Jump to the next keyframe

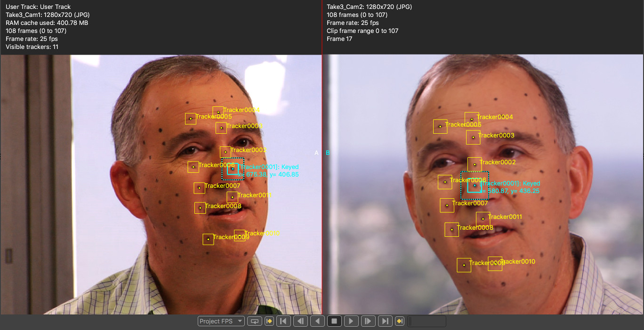(x=400, y=321)
